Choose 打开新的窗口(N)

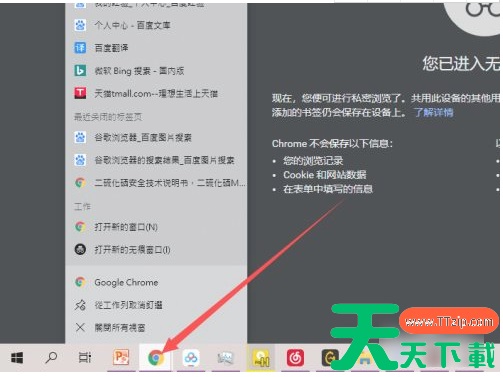[x=156, y=227]
